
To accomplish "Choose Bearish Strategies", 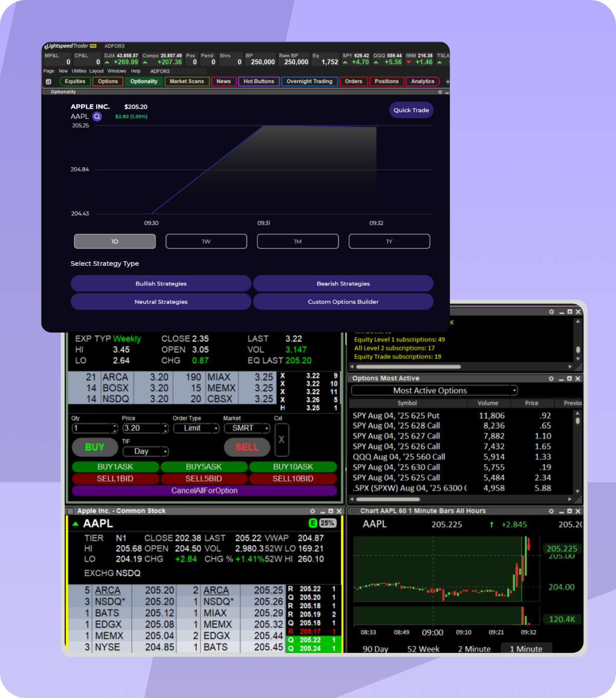I will (343, 284).
